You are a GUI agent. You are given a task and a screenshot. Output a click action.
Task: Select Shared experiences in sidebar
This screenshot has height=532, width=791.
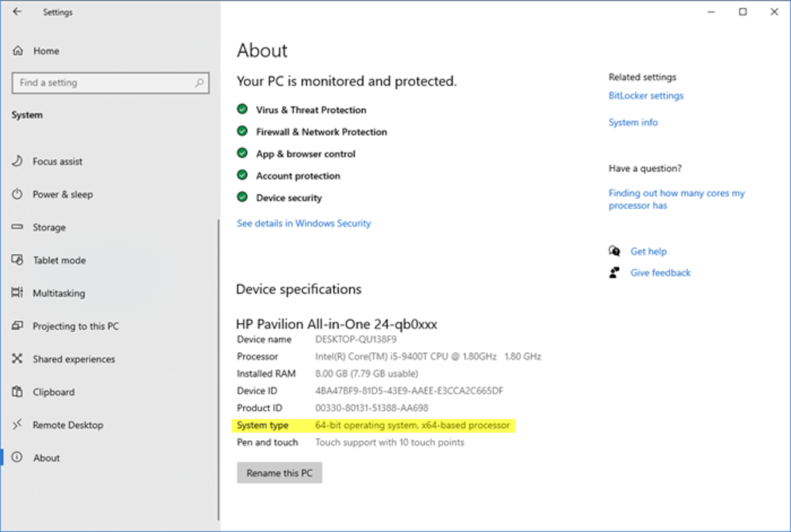[x=74, y=359]
